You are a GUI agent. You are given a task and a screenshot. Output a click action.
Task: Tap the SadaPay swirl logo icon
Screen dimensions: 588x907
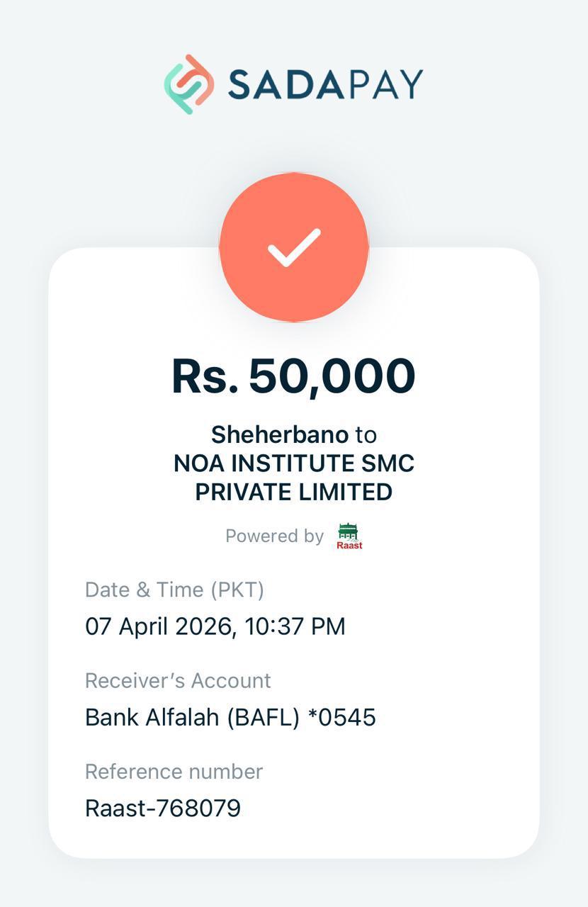(188, 84)
